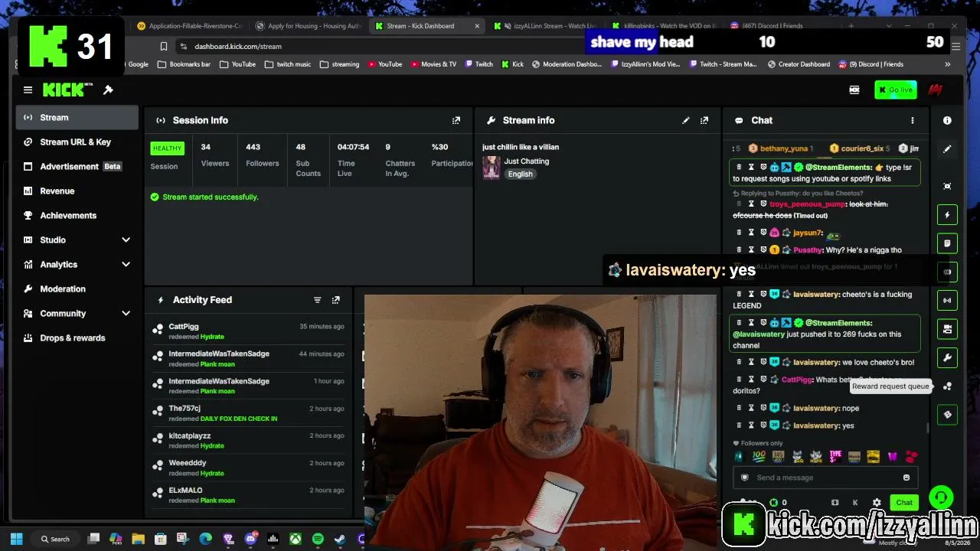
Task: Open the Stream page in sidebar
Action: coord(77,117)
